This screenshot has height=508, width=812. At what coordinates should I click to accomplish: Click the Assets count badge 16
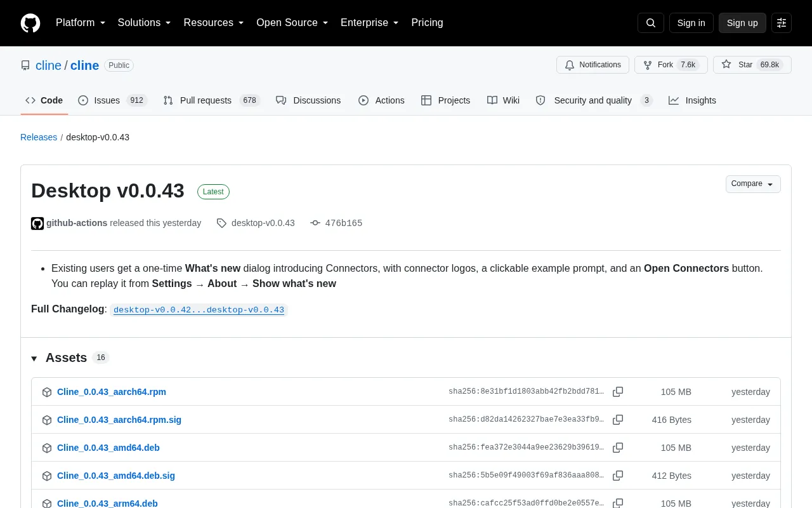tap(101, 358)
